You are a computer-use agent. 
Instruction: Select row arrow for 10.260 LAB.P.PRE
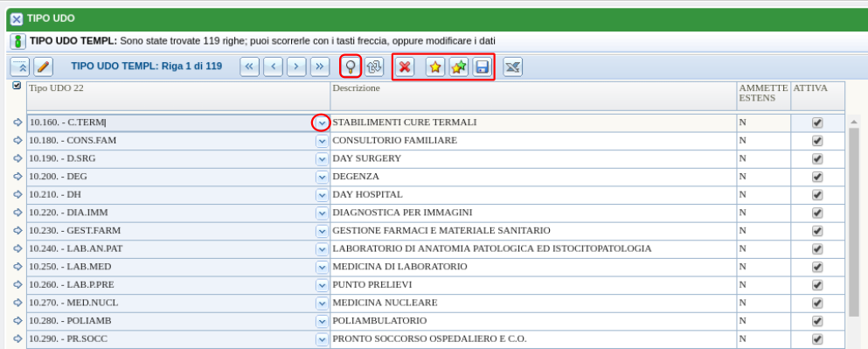coord(17,285)
